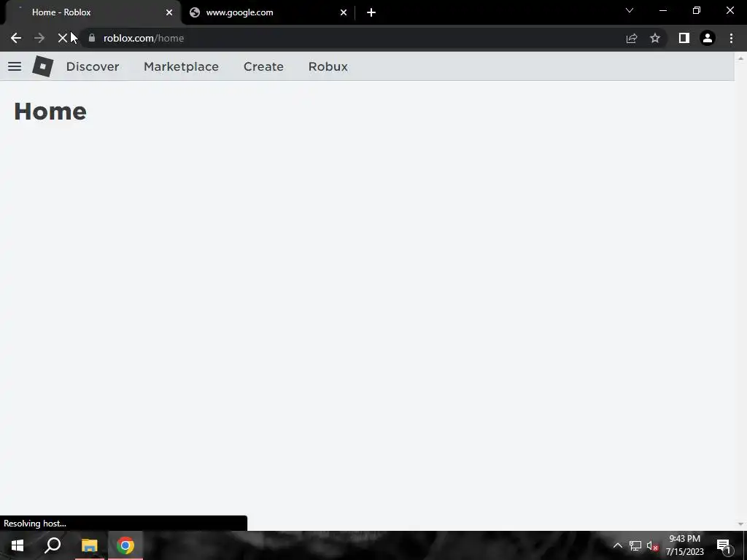Open Chrome's three-dot menu
The height and width of the screenshot is (560, 747).
click(731, 38)
